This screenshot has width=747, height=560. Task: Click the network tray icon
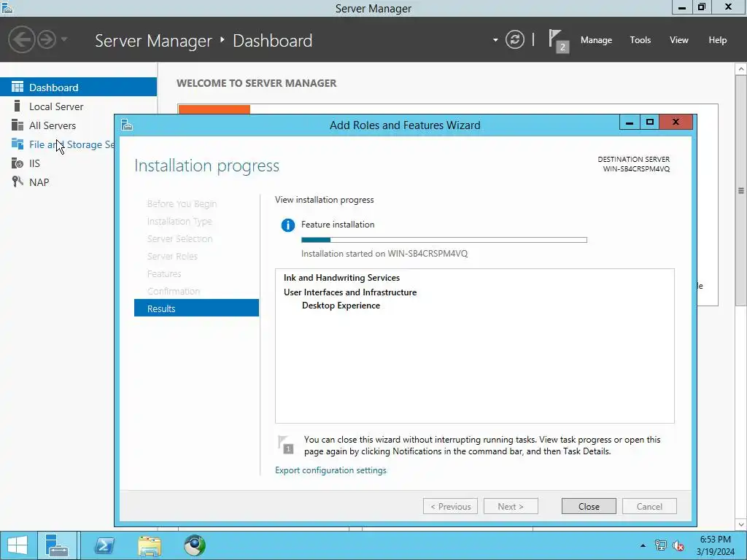(661, 545)
